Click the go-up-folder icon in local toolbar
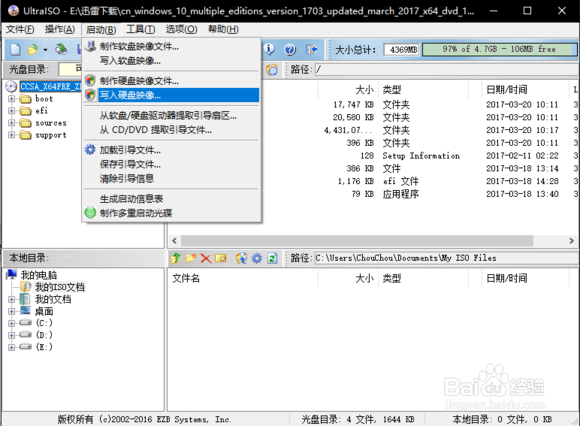This screenshot has width=580, height=426. (x=176, y=258)
